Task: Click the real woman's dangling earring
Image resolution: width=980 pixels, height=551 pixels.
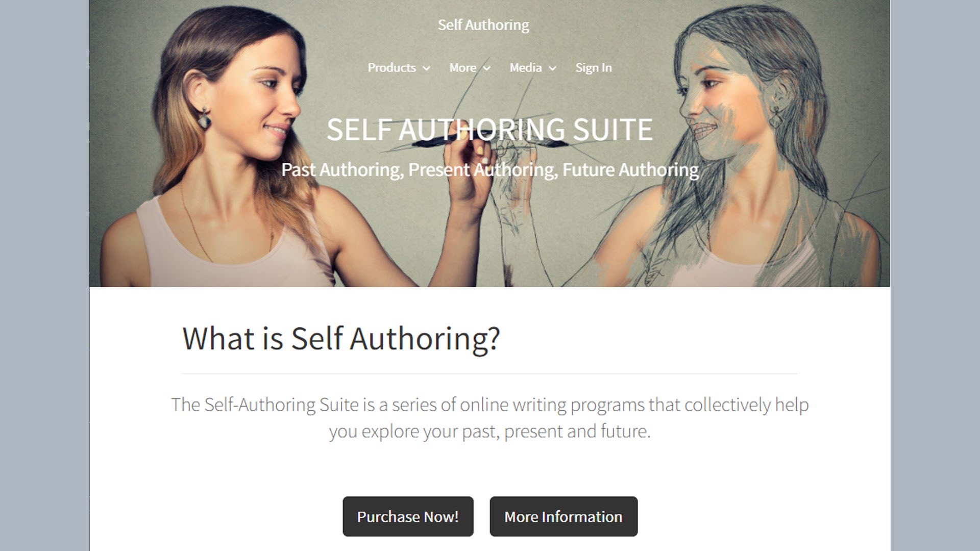Action: [205, 118]
